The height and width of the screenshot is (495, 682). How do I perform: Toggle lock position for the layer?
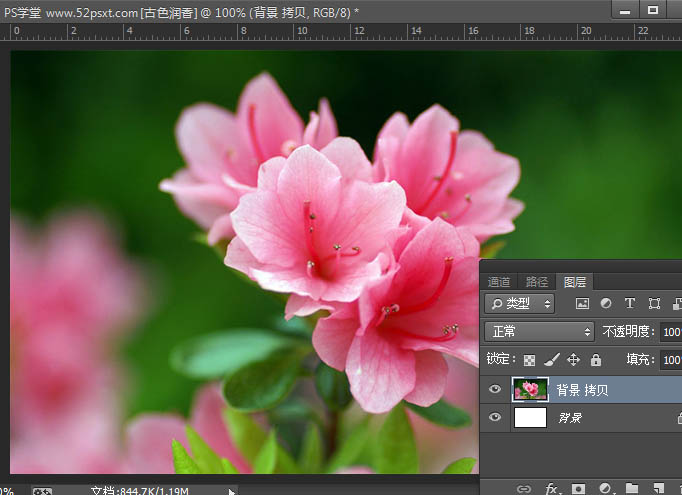click(573, 359)
